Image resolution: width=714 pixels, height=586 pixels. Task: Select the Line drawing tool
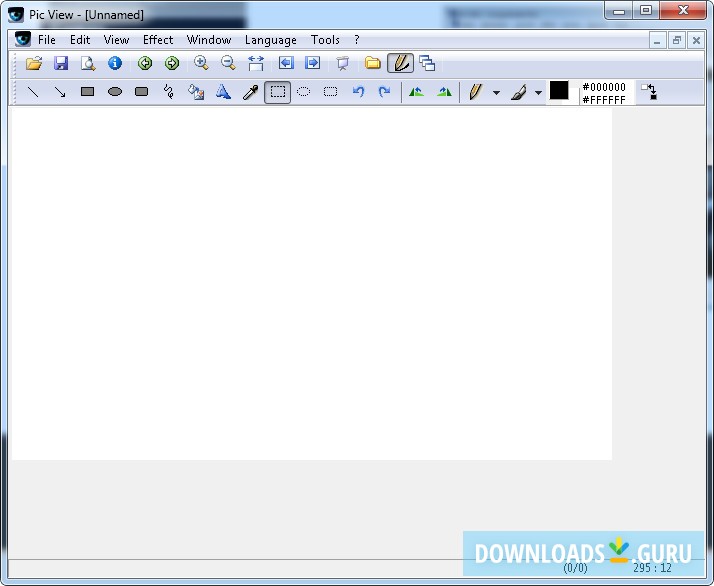[x=33, y=92]
